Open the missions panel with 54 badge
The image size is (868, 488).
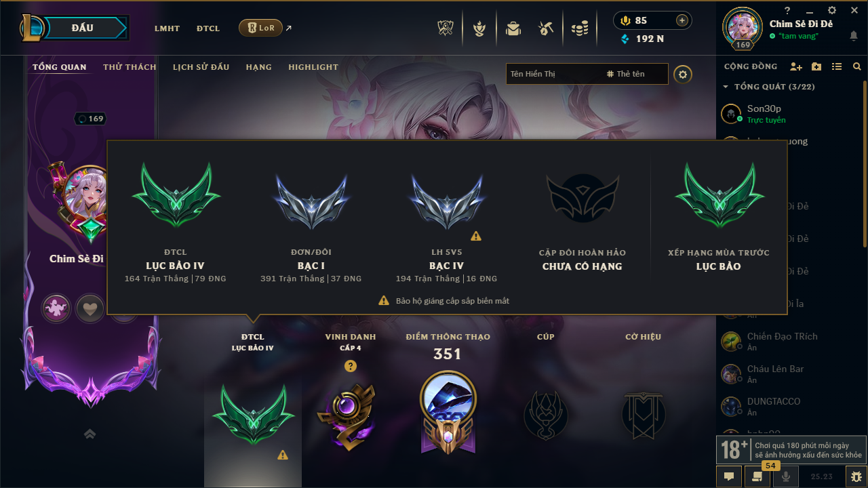point(757,476)
